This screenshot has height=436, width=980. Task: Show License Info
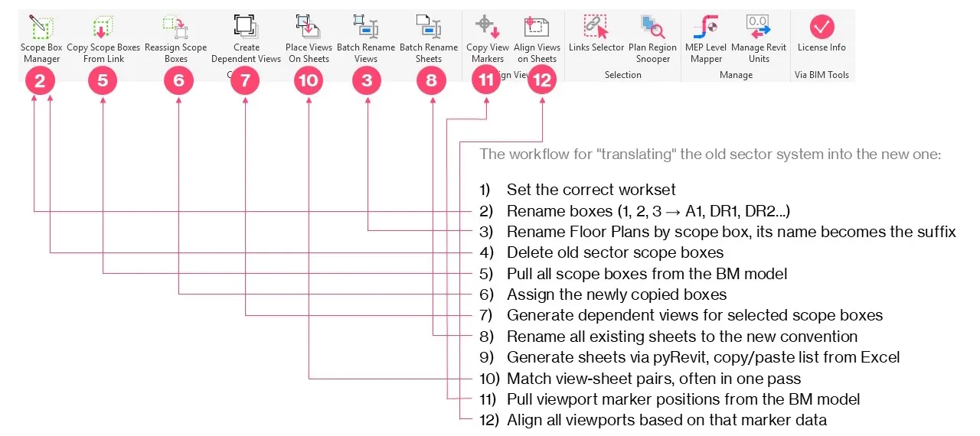(822, 34)
